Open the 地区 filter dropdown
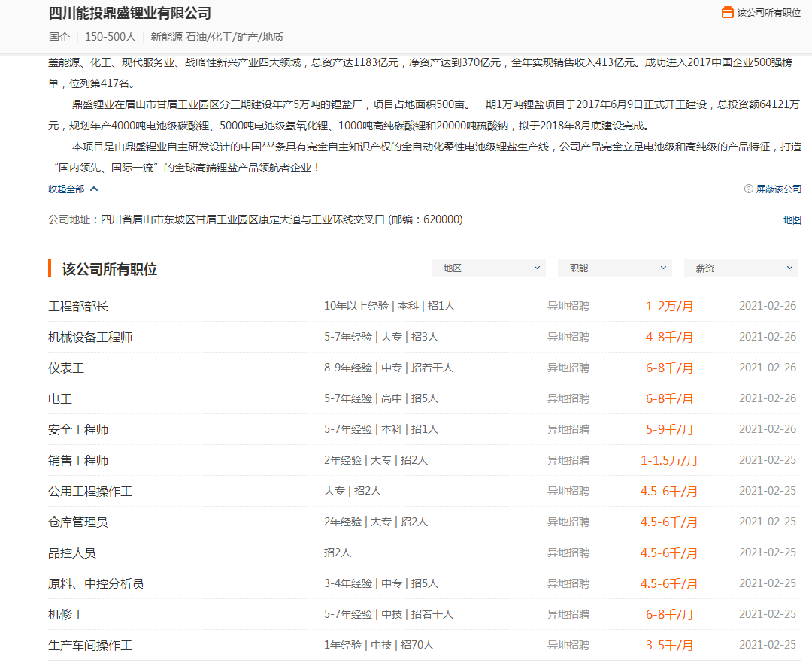This screenshot has width=812, height=666. pyautogui.click(x=489, y=268)
